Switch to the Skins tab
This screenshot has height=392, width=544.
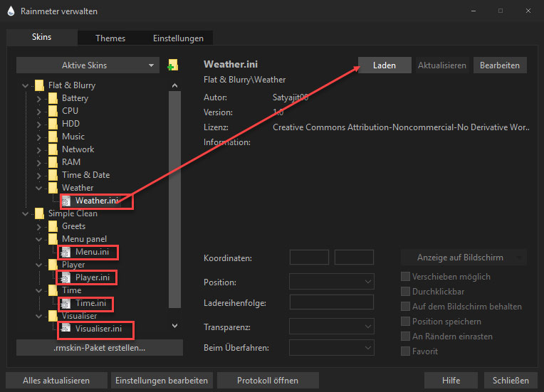point(41,37)
